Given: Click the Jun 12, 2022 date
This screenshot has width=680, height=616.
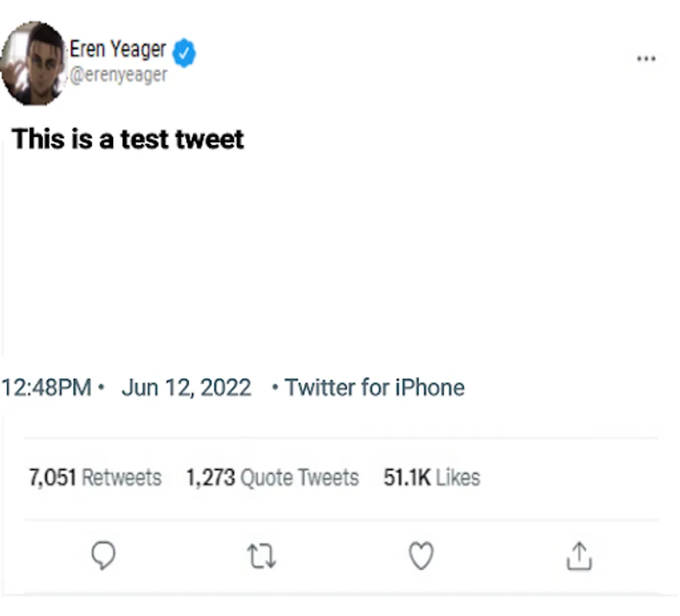Looking at the screenshot, I should pos(186,387).
